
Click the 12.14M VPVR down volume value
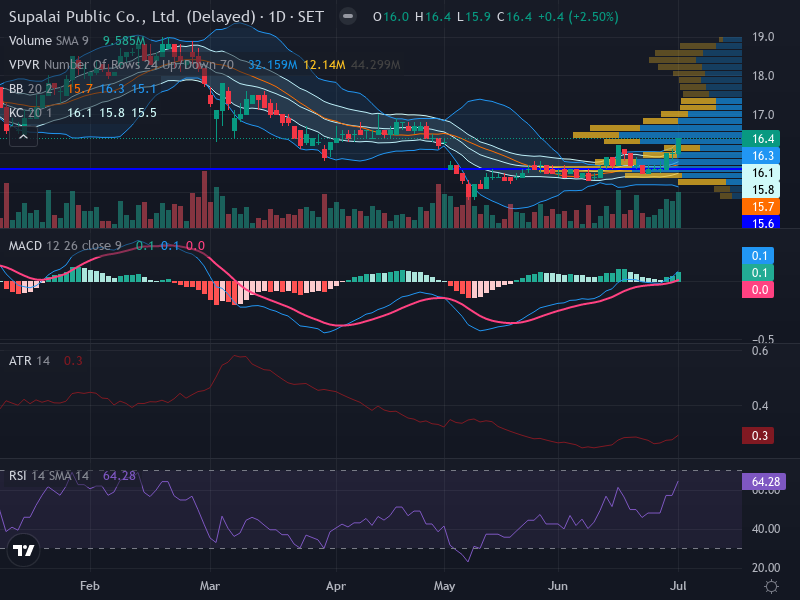click(x=324, y=65)
